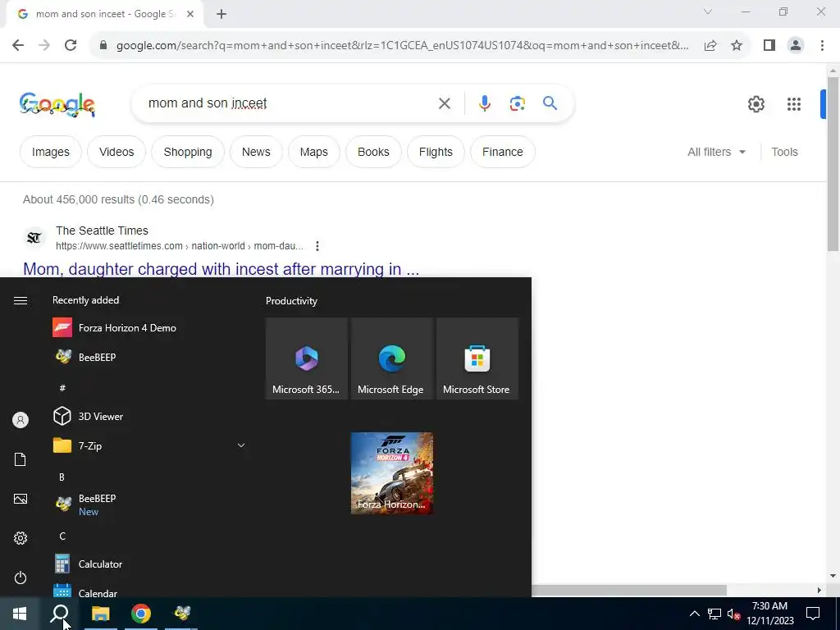
Task: Click the Windows Start button
Action: pyautogui.click(x=20, y=614)
